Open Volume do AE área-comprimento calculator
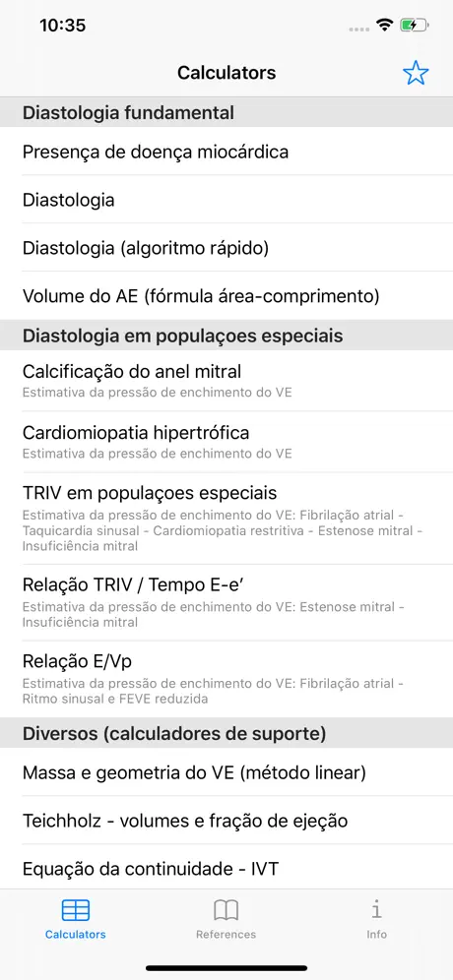 coord(226,295)
